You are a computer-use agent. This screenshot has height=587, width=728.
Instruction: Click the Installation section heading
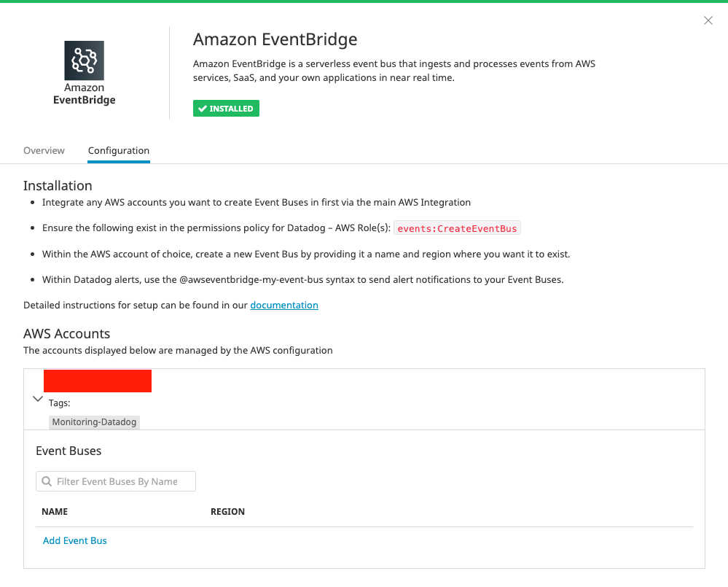(58, 186)
